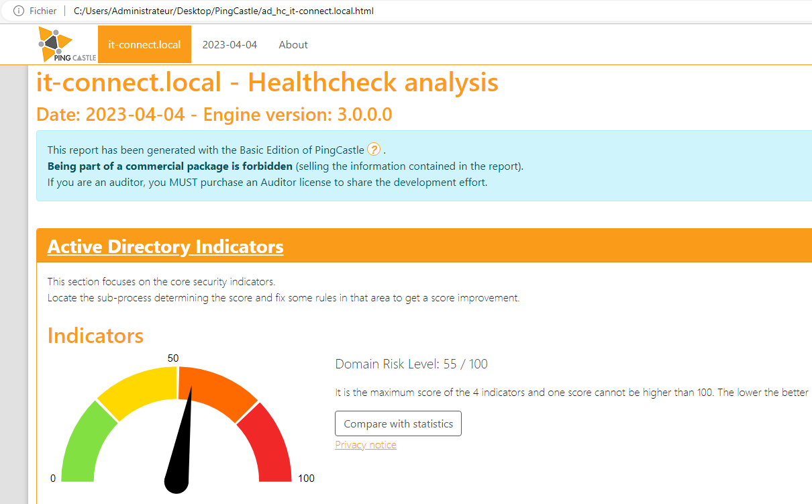Click the file path in address bar

tap(223, 11)
